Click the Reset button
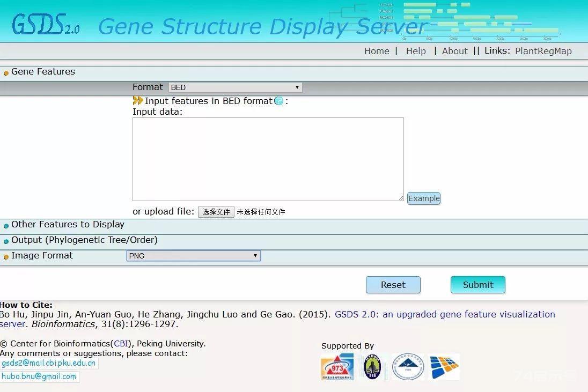The width and height of the screenshot is (588, 392). point(393,285)
